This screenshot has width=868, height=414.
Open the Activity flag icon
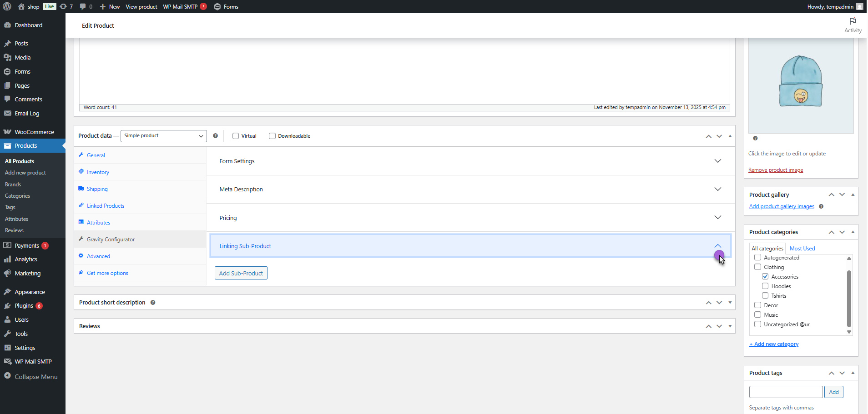(x=853, y=21)
